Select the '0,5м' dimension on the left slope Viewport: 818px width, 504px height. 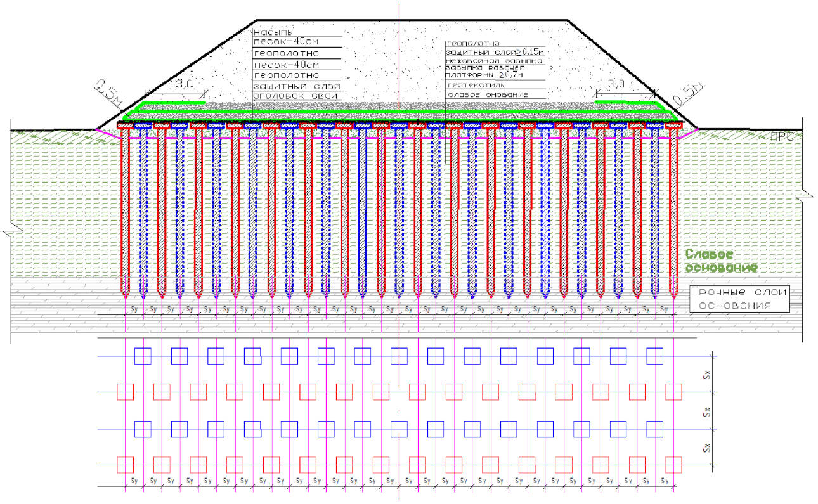click(x=108, y=92)
